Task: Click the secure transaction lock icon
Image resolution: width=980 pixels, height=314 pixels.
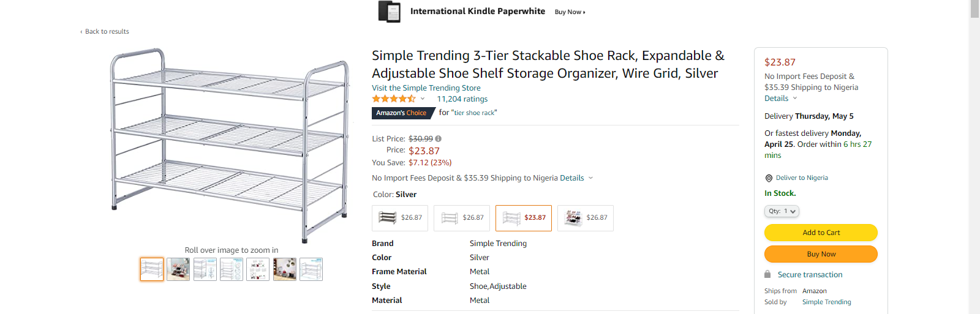Action: (x=767, y=274)
